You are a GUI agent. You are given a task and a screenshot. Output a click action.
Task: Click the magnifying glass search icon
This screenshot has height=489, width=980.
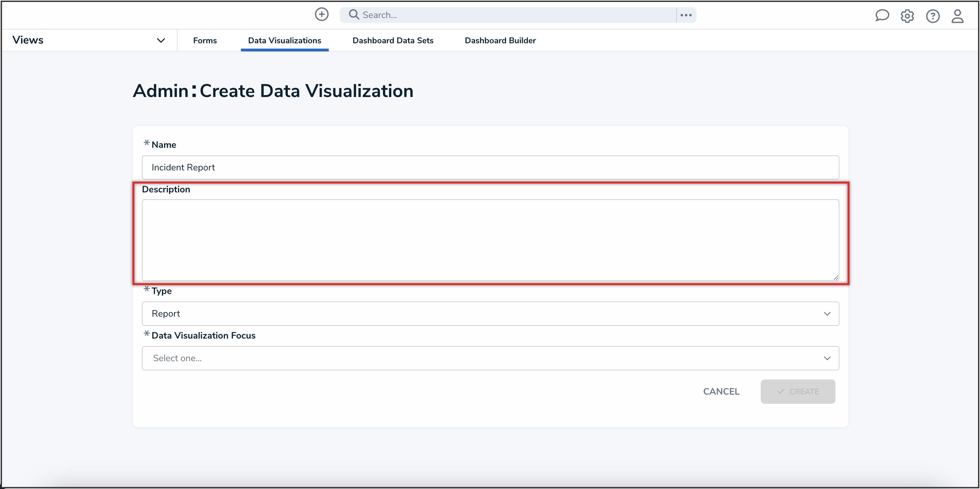354,14
